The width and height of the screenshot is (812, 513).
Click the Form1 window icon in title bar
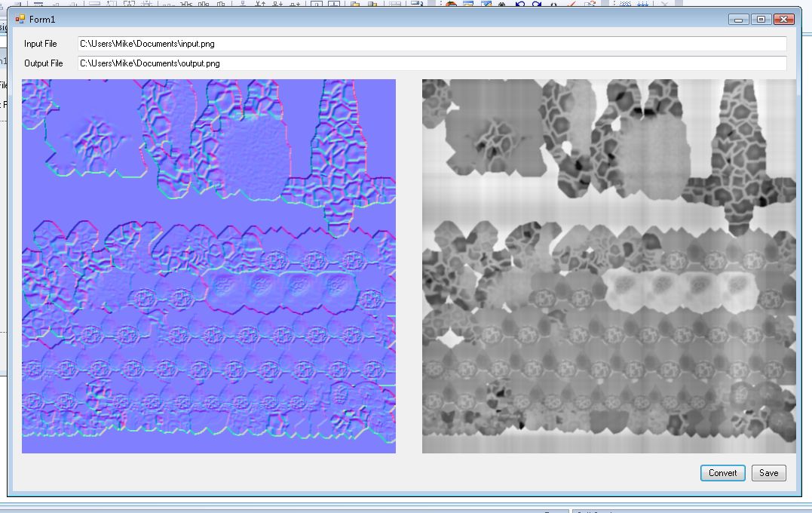20,19
